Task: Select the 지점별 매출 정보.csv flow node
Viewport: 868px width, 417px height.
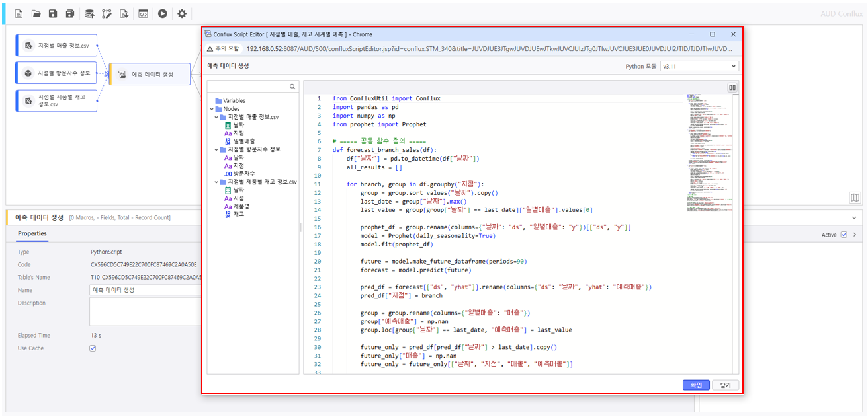Action: point(57,46)
